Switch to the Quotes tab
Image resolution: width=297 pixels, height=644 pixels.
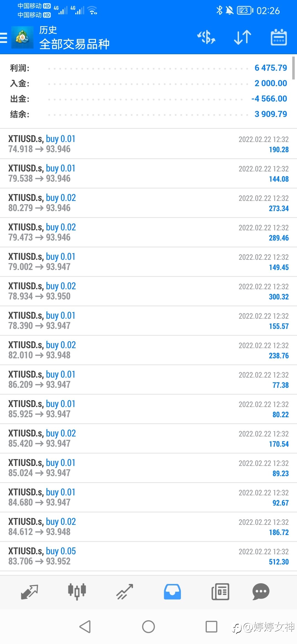(x=29, y=592)
